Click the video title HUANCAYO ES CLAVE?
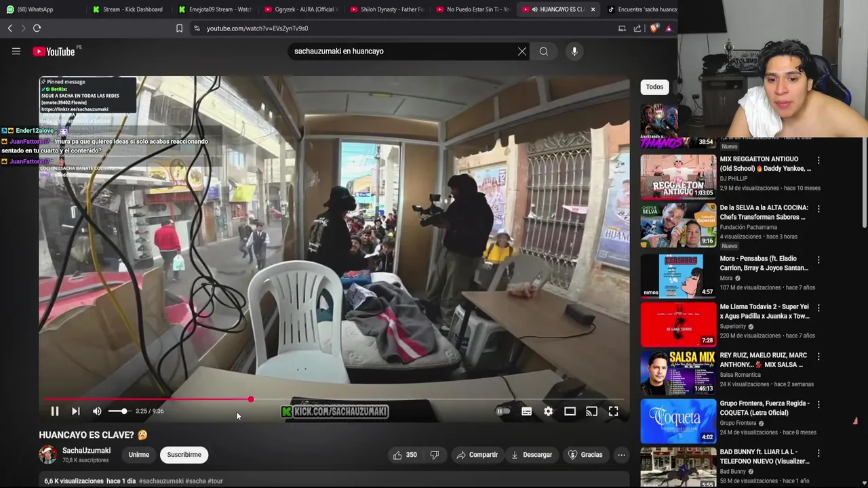Viewport: 868px width, 488px height. [x=93, y=435]
